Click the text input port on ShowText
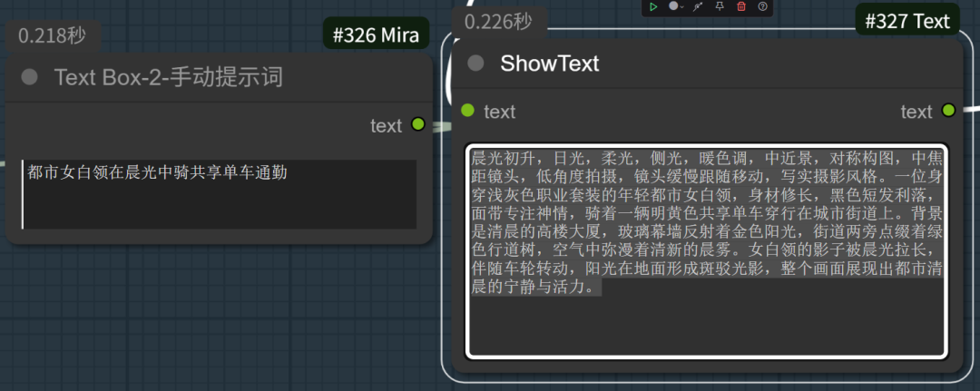The width and height of the screenshot is (980, 391). (467, 111)
